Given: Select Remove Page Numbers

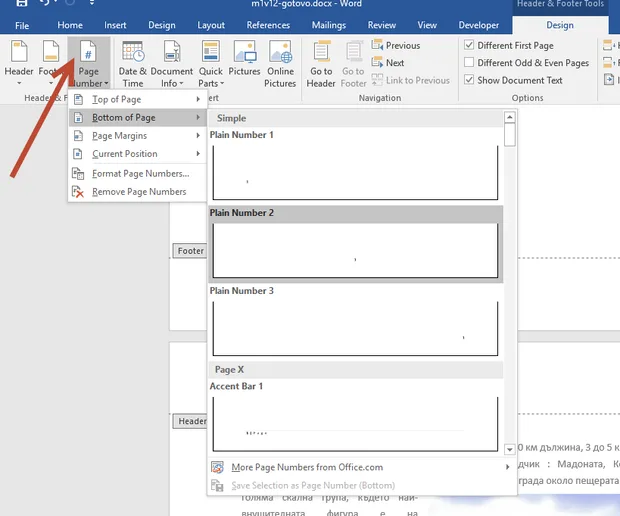Looking at the screenshot, I should point(138,192).
